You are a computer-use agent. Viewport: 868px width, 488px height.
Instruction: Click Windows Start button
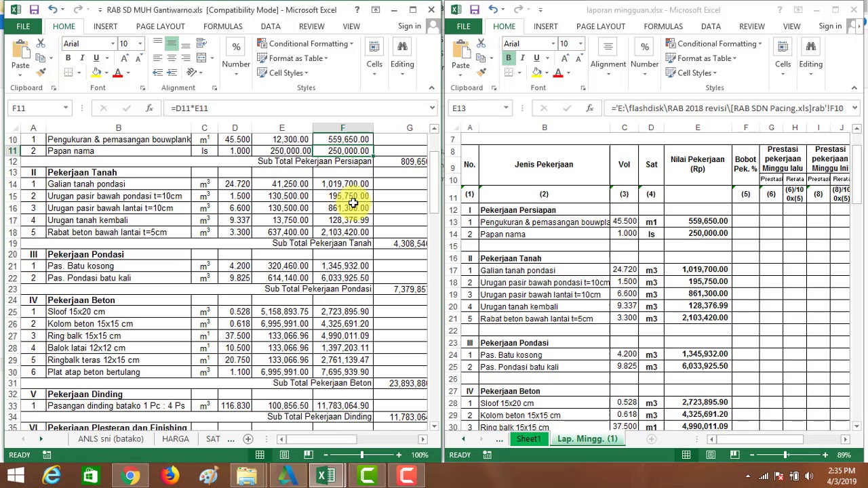tap(15, 476)
